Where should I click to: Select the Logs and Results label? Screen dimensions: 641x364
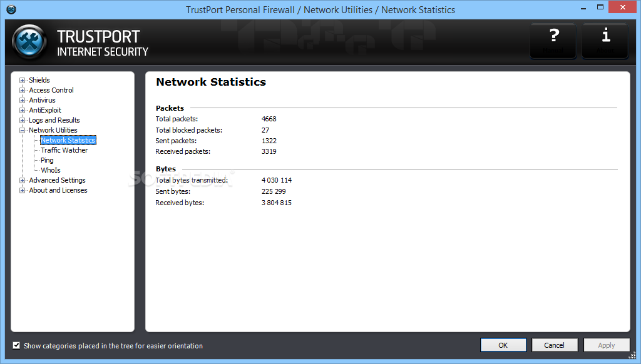[x=54, y=120]
